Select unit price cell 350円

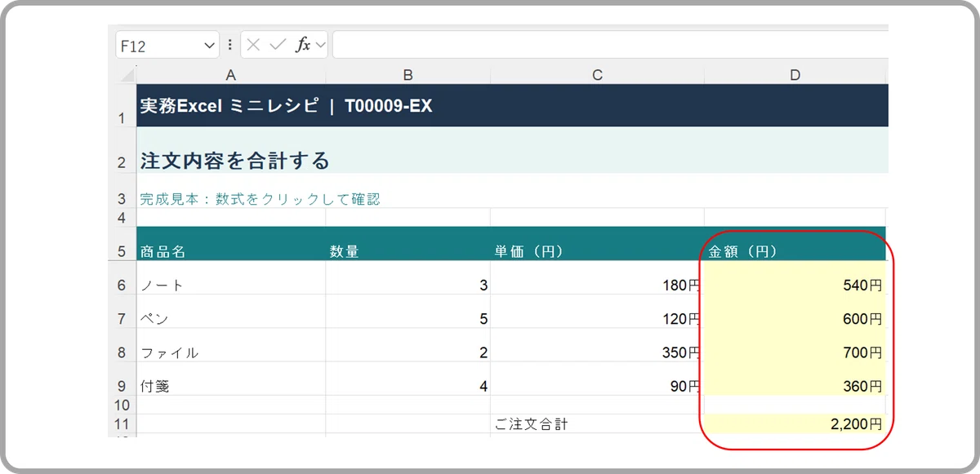(597, 344)
